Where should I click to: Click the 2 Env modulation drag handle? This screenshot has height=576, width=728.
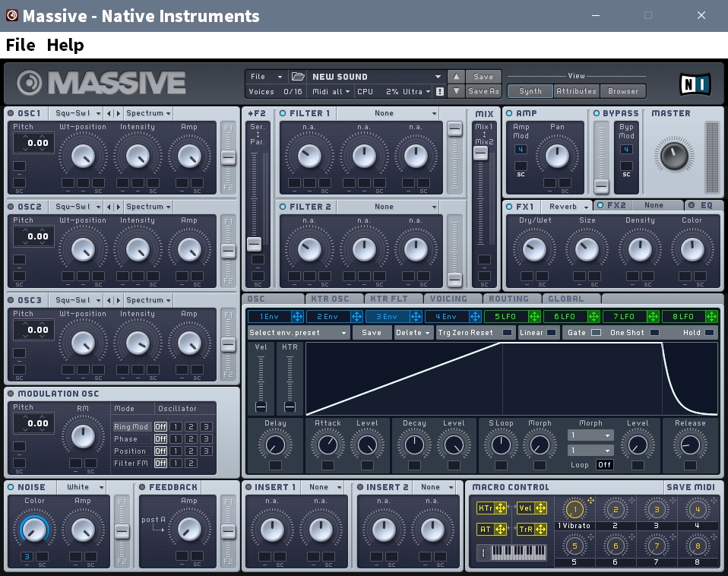(x=356, y=317)
